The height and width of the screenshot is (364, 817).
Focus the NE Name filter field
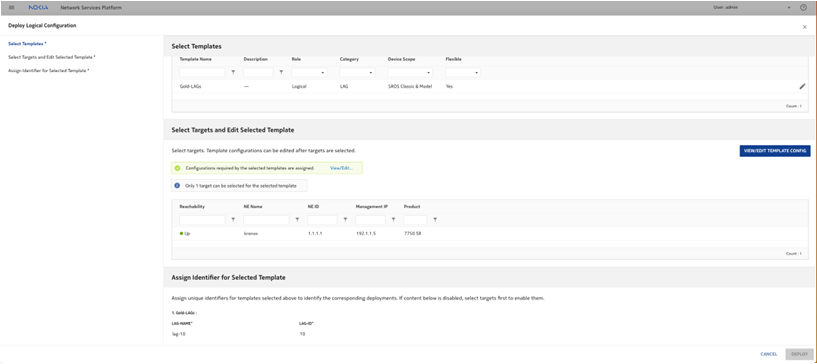coord(266,220)
